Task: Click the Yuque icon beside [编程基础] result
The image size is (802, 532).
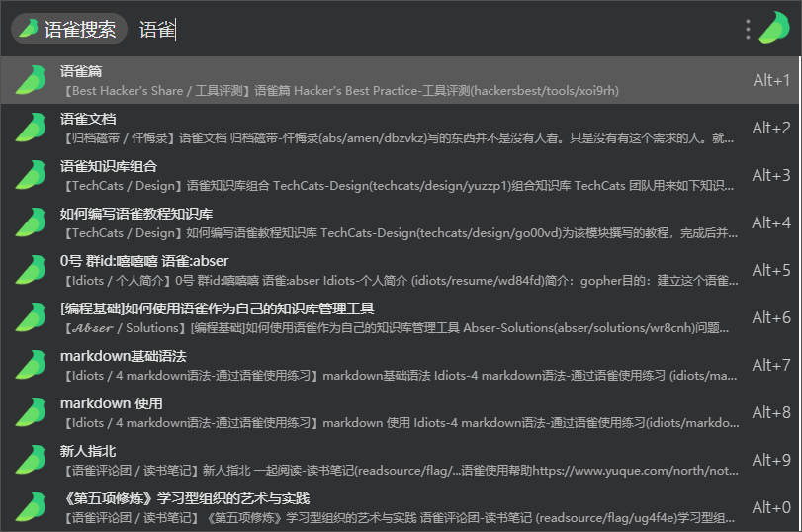Action: (31, 317)
